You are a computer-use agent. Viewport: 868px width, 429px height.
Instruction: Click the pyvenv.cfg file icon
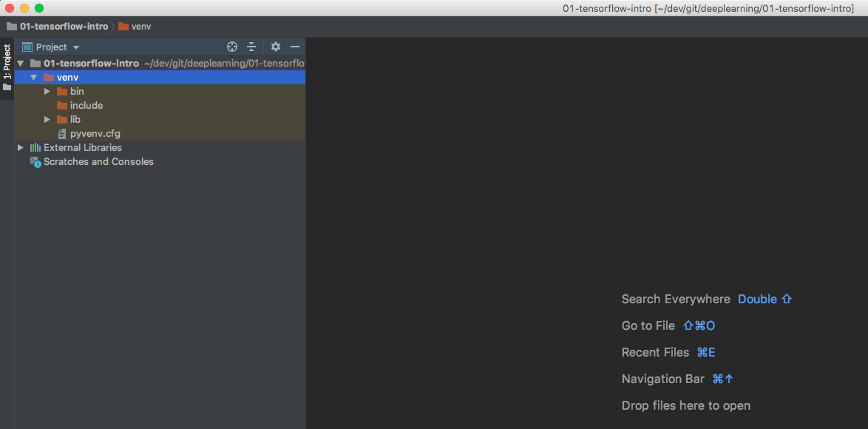62,134
